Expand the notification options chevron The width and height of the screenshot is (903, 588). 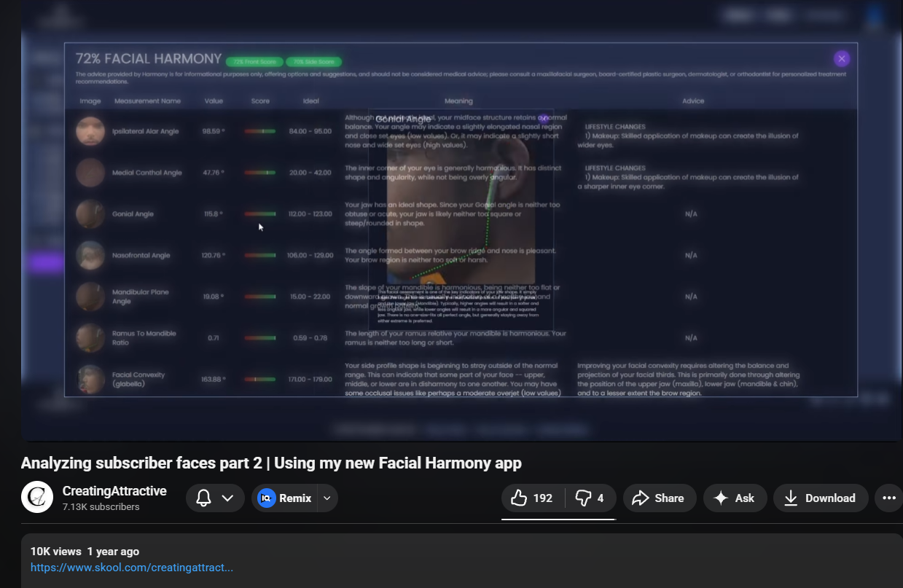click(x=227, y=498)
